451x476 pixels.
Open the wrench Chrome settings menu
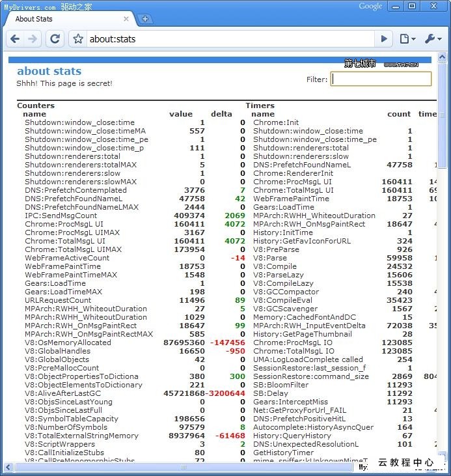tap(433, 39)
